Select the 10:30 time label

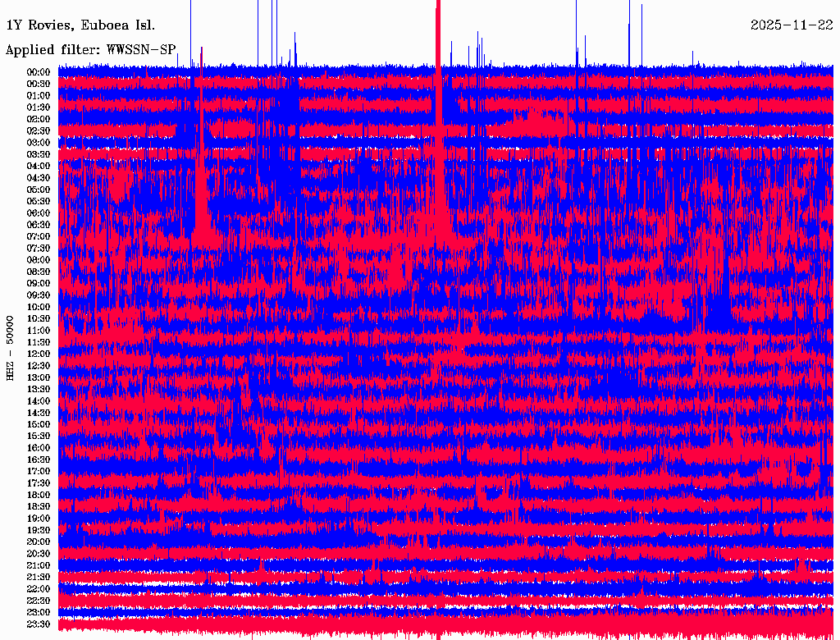39,318
